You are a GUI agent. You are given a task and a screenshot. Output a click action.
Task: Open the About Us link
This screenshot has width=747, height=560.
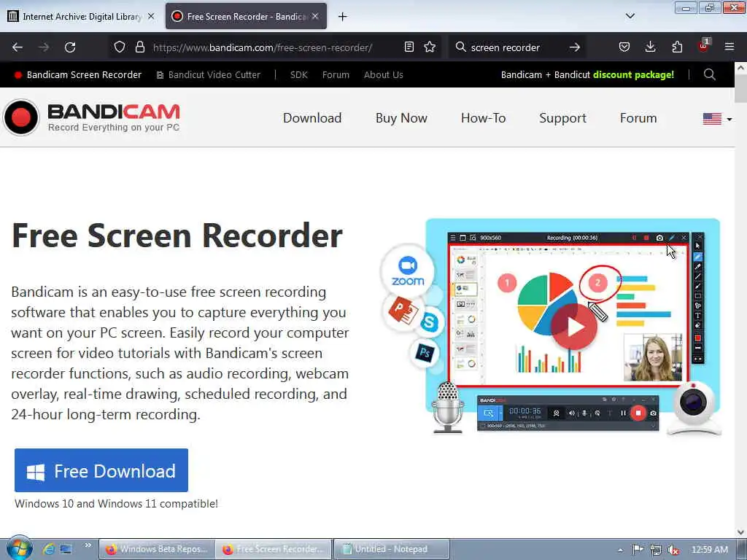[x=384, y=75]
